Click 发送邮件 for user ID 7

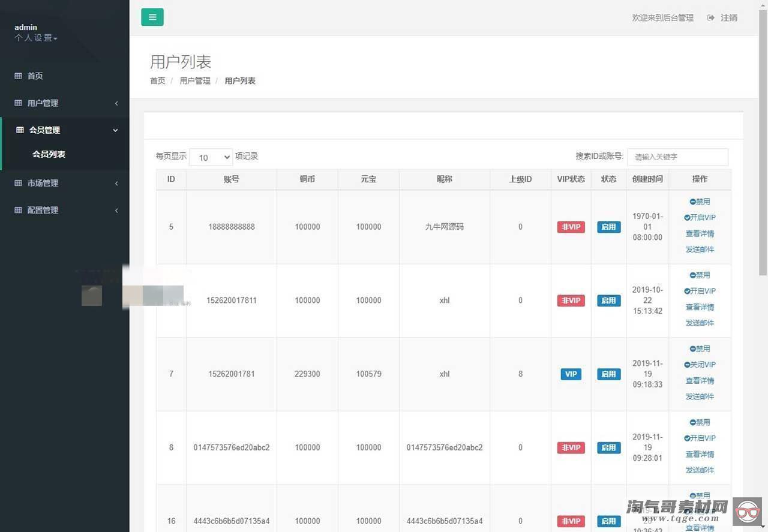pyautogui.click(x=700, y=396)
